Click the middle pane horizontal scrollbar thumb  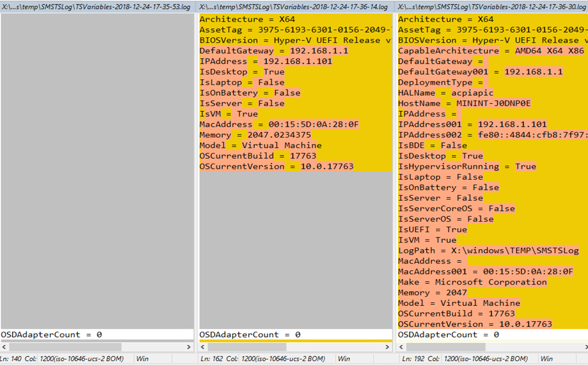[247, 347]
